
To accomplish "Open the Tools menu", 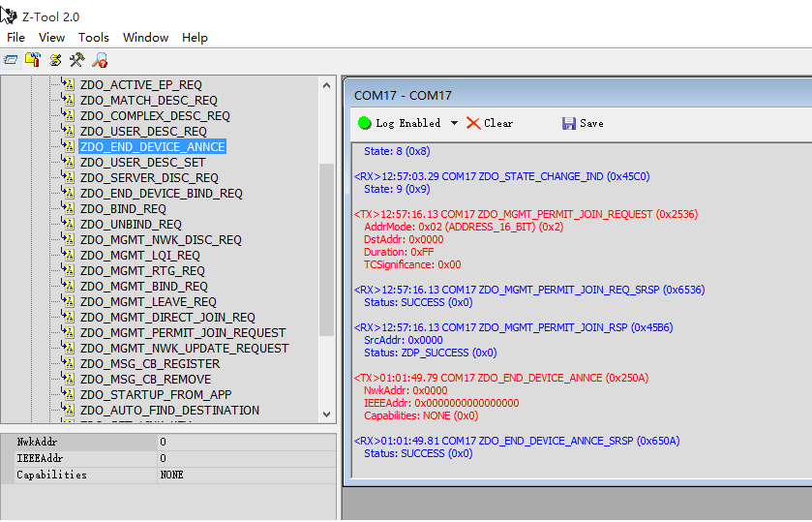I will [94, 38].
